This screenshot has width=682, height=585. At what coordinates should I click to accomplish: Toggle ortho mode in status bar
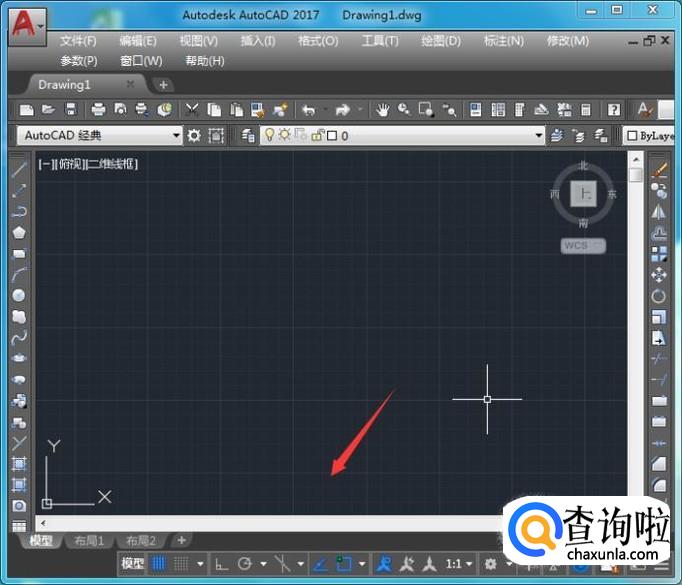pos(222,564)
